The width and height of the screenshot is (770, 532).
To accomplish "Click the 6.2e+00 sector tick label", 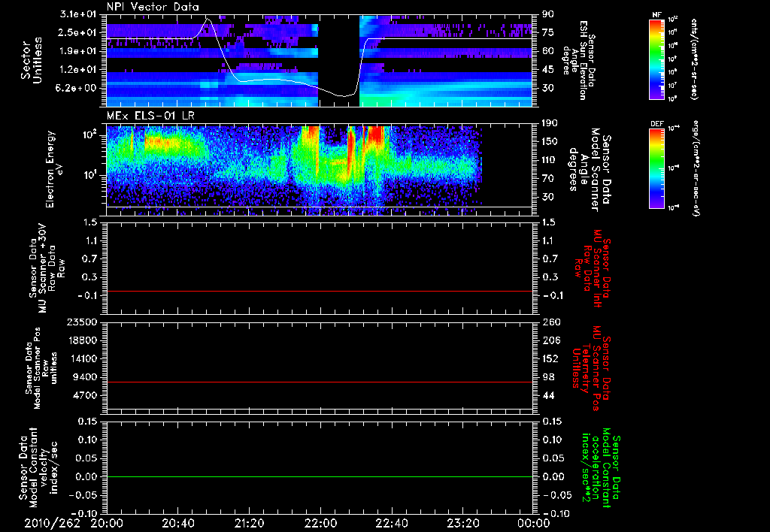I will [x=77, y=88].
